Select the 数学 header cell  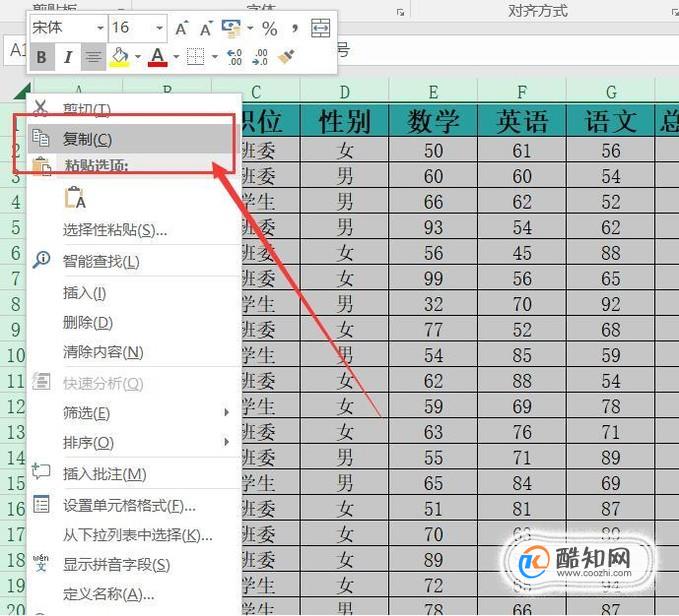coord(433,120)
